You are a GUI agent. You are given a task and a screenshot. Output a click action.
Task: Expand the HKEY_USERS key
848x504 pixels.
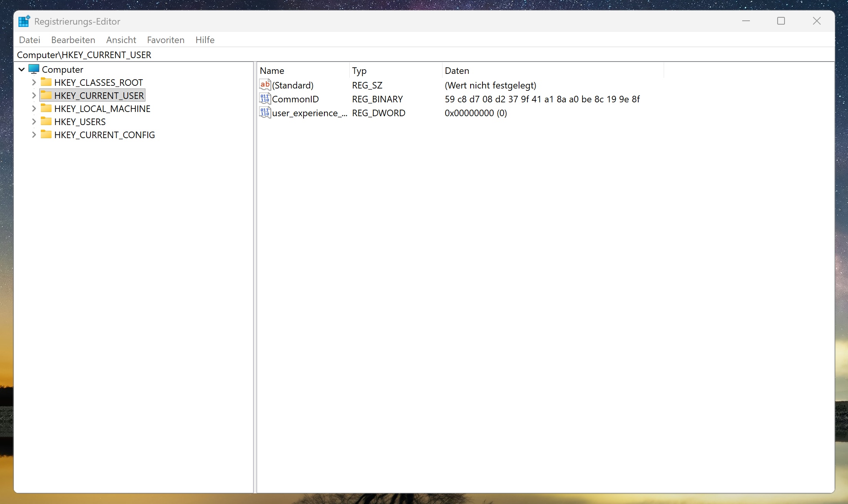(x=34, y=122)
